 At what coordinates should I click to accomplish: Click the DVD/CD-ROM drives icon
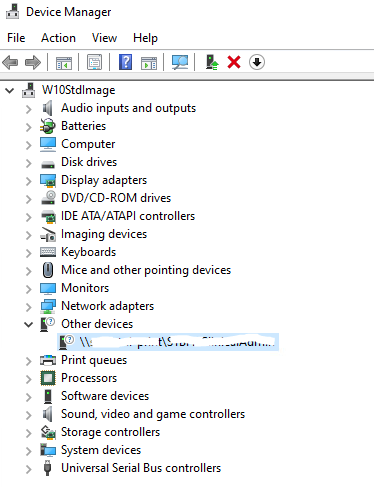pyautogui.click(x=48, y=198)
